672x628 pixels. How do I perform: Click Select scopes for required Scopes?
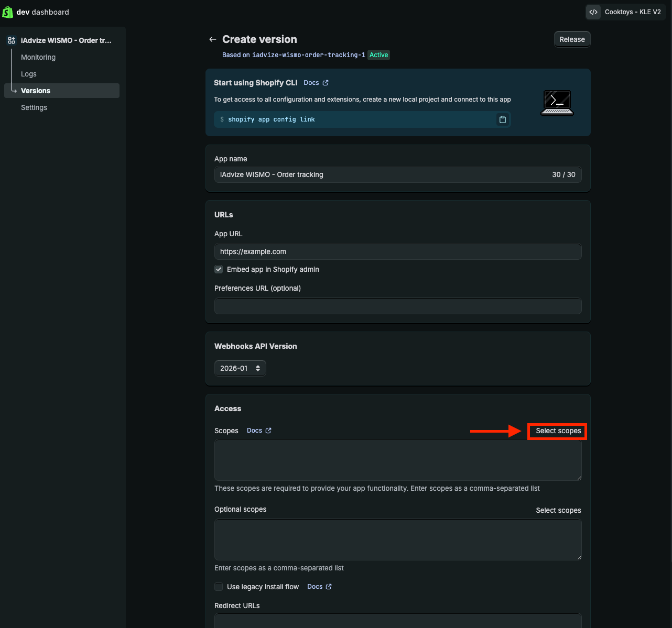(x=558, y=431)
